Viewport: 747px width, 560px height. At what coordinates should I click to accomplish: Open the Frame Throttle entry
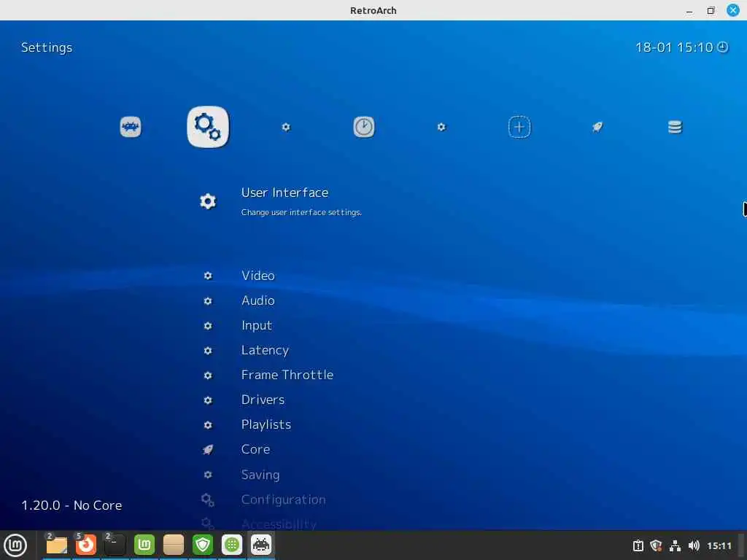pyautogui.click(x=287, y=376)
